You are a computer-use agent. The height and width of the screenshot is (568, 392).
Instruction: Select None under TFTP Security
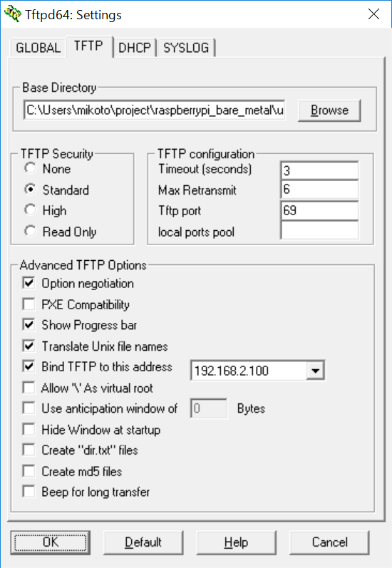(30, 168)
